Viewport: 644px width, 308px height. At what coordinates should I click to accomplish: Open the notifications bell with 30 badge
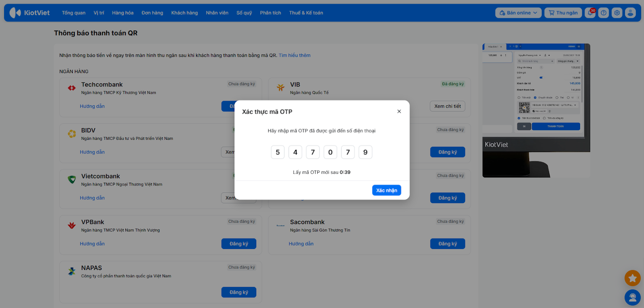[590, 13]
